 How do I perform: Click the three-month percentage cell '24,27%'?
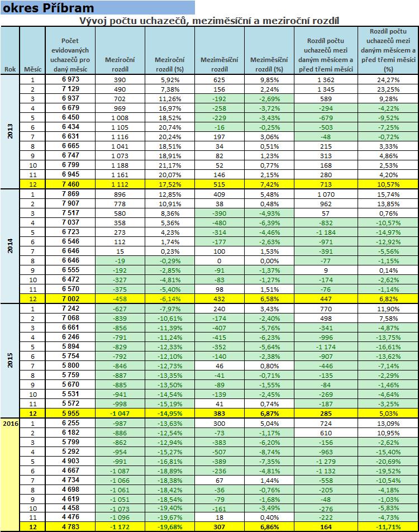coord(388,80)
